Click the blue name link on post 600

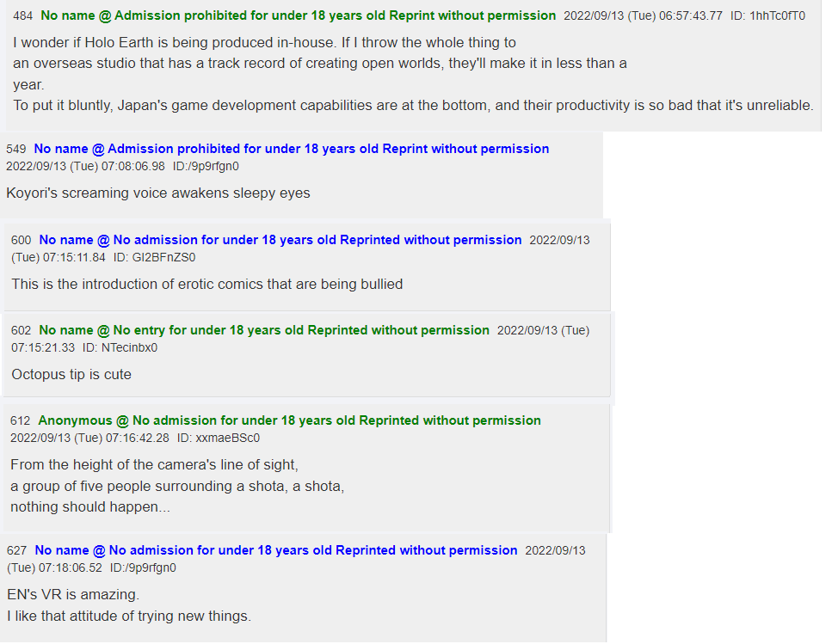(x=280, y=240)
